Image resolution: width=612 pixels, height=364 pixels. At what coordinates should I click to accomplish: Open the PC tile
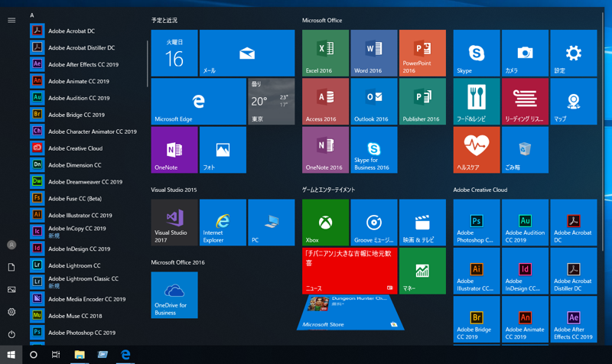click(272, 223)
